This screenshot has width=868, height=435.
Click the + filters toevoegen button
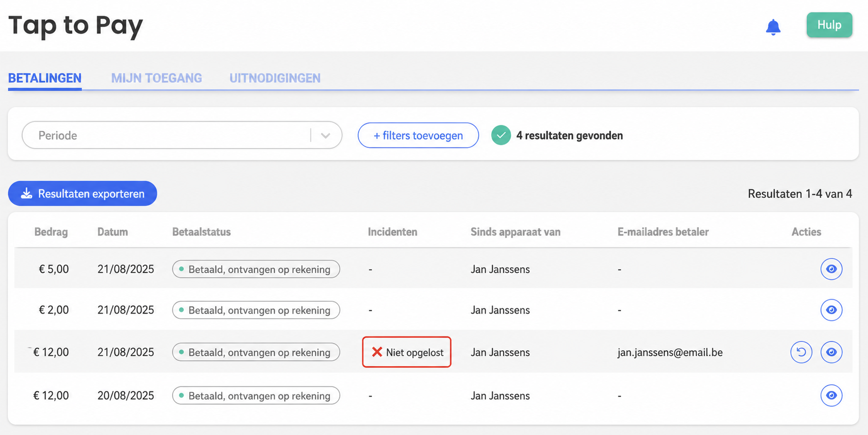tap(418, 135)
